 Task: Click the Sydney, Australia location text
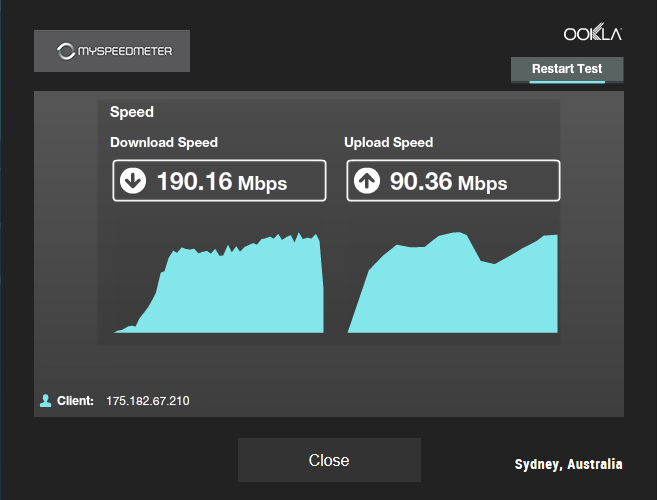568,464
